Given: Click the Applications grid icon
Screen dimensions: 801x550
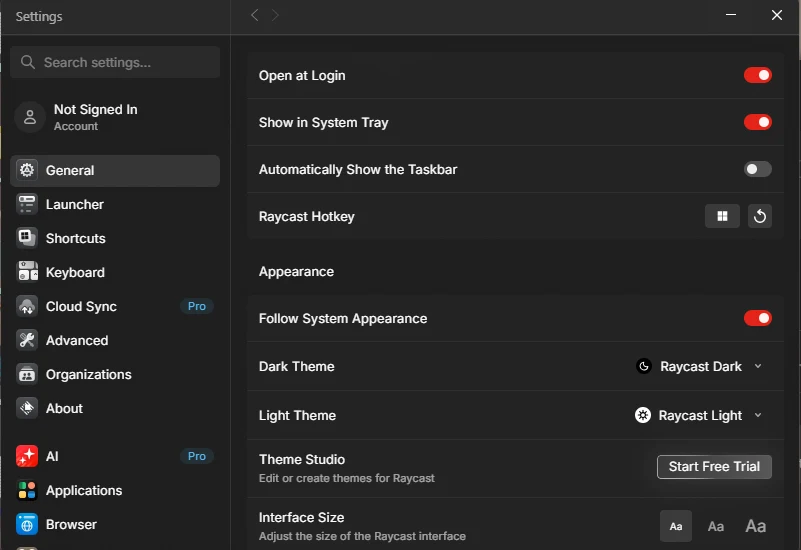Looking at the screenshot, I should point(27,490).
